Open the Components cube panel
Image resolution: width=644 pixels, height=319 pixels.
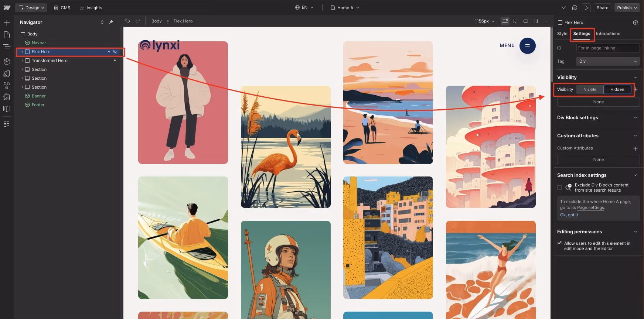point(7,62)
